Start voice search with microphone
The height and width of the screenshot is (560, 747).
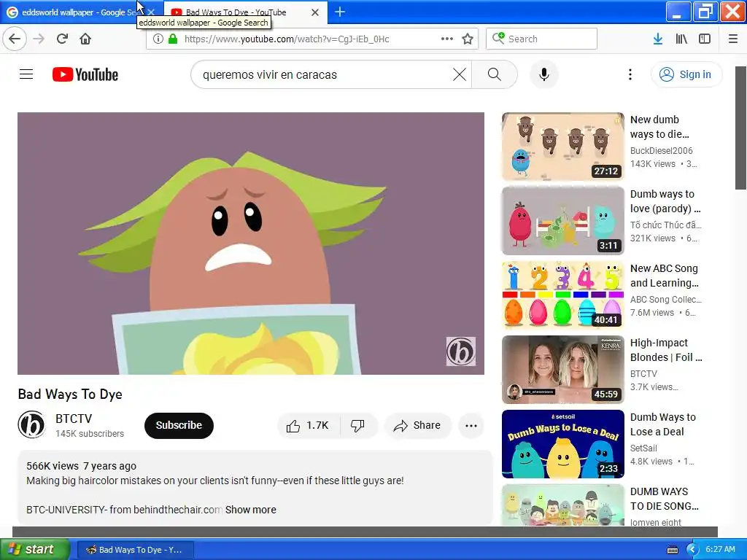(544, 74)
